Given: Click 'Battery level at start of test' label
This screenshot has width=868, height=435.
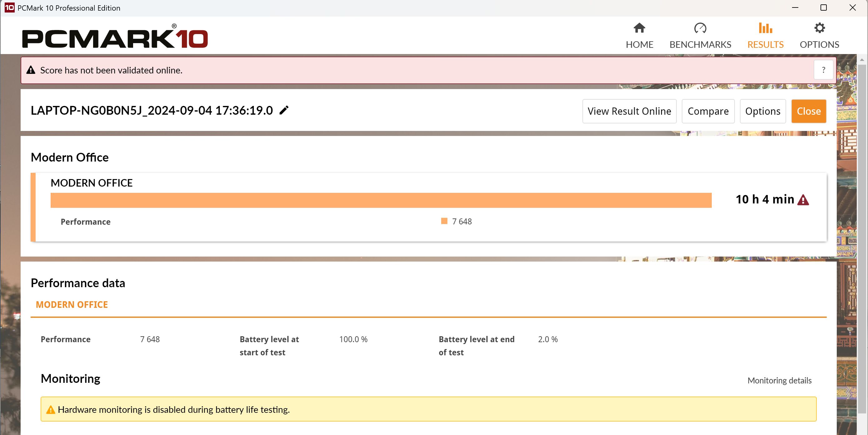Looking at the screenshot, I should click(x=269, y=346).
